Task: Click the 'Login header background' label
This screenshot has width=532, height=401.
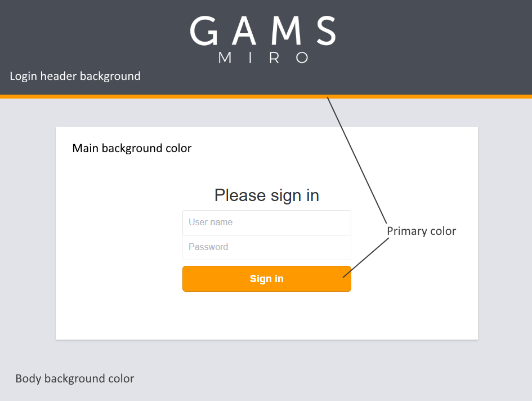Action: pos(75,76)
